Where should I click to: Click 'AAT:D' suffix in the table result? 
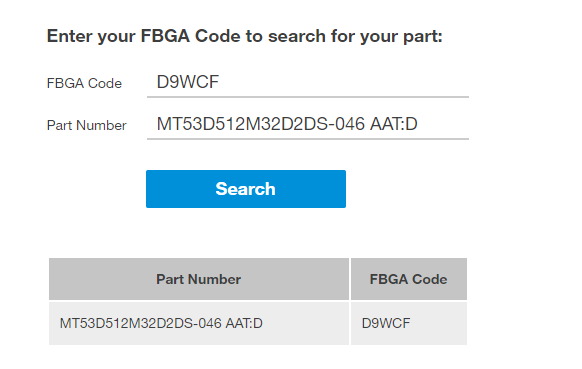(244, 323)
